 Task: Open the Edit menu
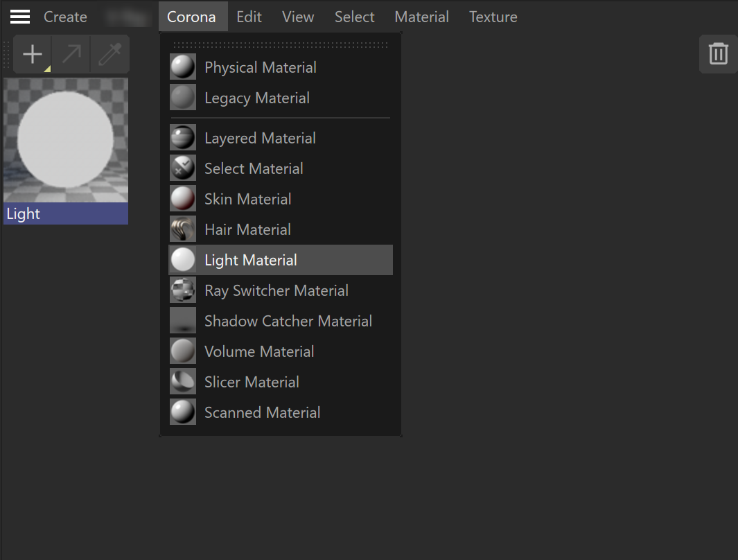(249, 17)
